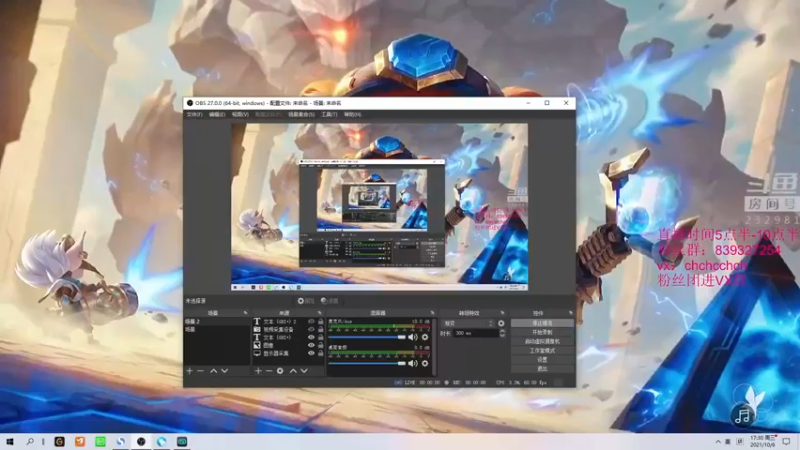Click the OBS icon in the taskbar

coord(141,442)
